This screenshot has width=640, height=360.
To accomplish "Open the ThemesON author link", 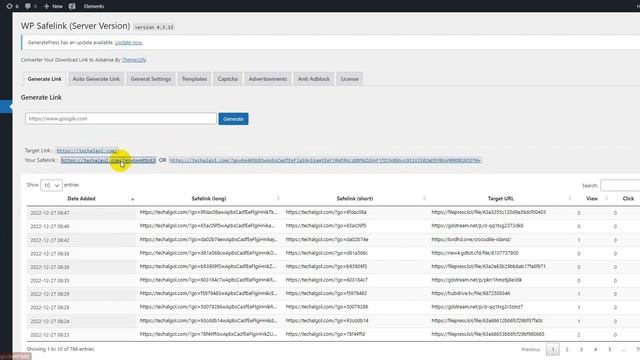I will [134, 60].
